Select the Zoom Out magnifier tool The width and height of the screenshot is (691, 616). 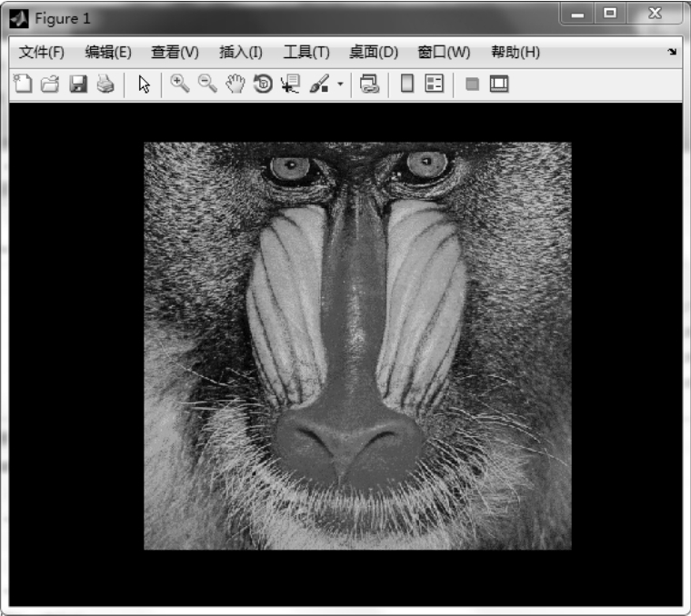click(207, 84)
